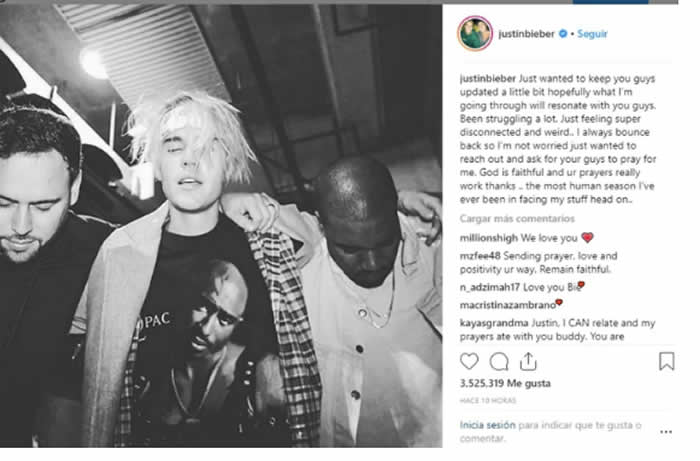Visit kayasgrandma commenter profile
This screenshot has width=700, height=461.
click(494, 323)
